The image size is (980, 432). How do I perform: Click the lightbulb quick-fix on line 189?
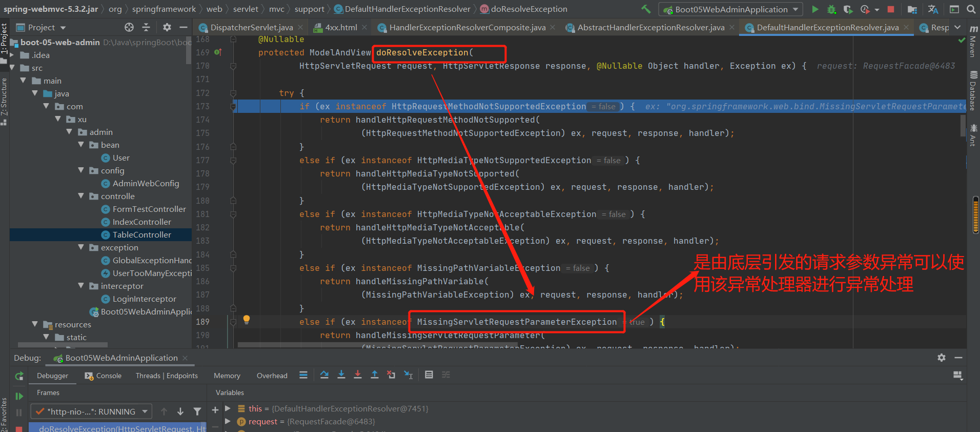point(247,320)
